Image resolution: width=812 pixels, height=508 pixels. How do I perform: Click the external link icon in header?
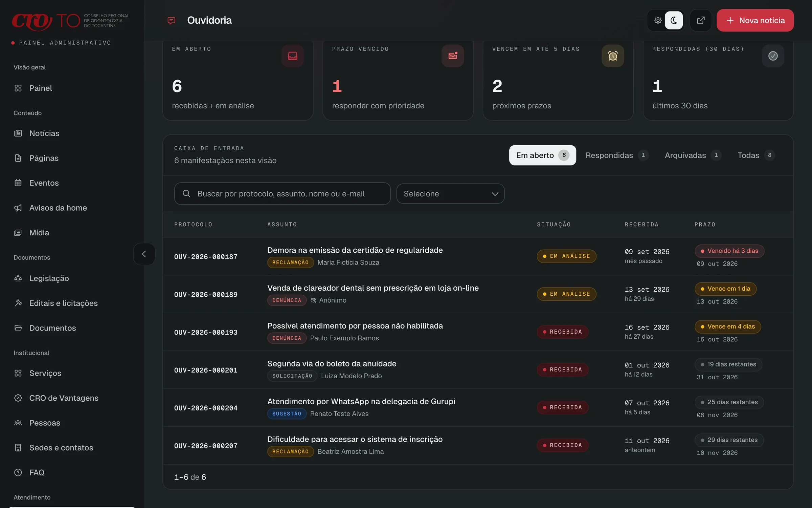click(701, 20)
